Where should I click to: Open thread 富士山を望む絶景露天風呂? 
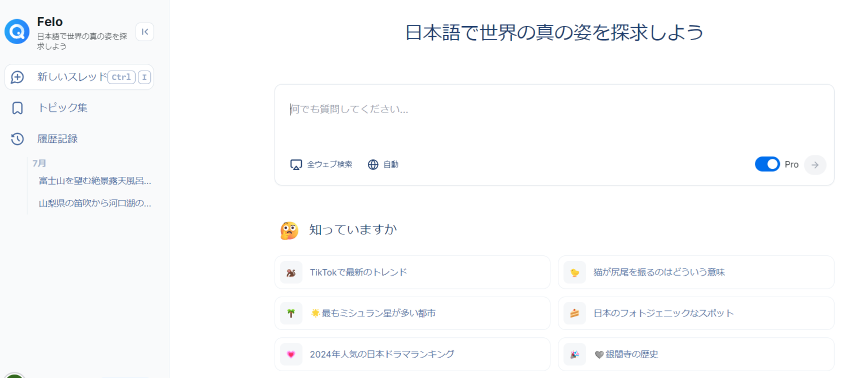pos(94,180)
